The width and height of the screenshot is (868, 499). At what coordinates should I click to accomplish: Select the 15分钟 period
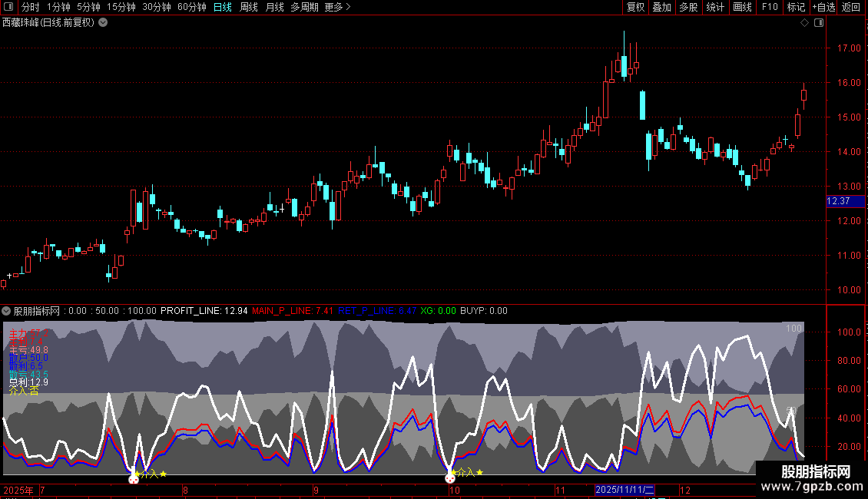[121, 7]
